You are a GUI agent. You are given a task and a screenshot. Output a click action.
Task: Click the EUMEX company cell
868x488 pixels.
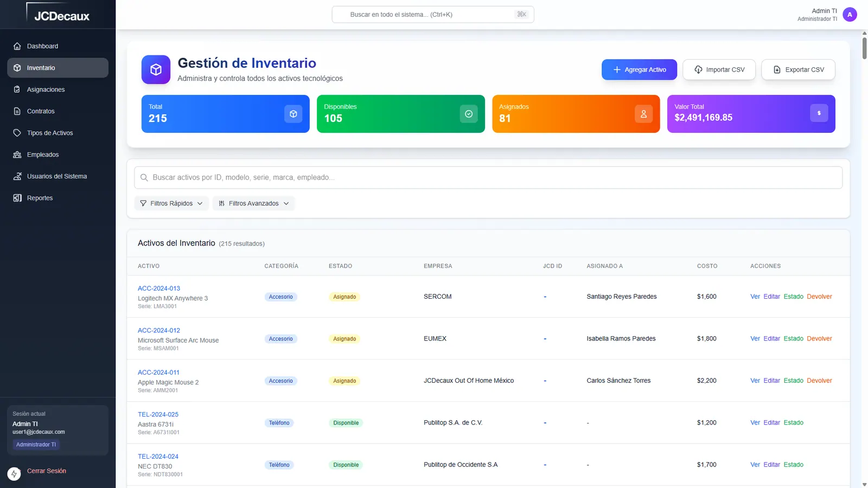click(x=435, y=338)
